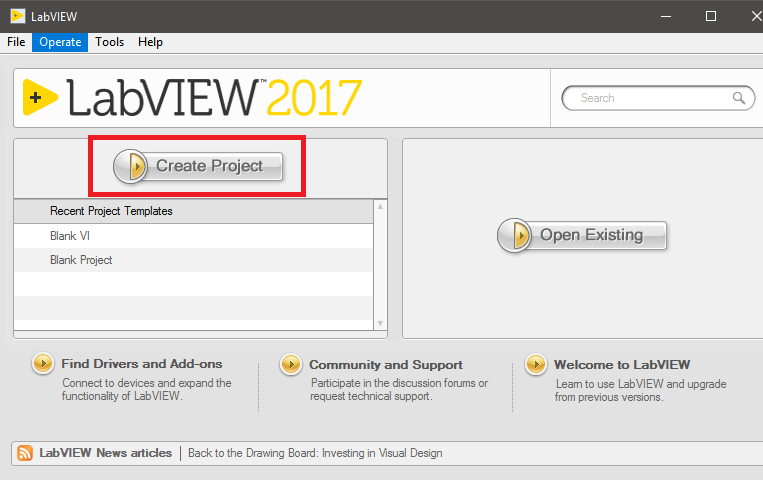Click the template list scroll down arrow
Viewport: 763px width, 480px height.
pyautogui.click(x=380, y=323)
